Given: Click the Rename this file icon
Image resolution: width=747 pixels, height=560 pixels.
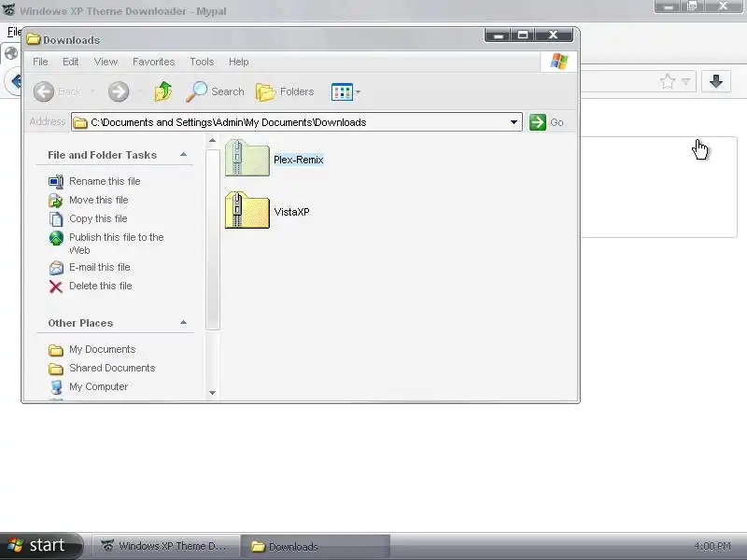Looking at the screenshot, I should coord(56,181).
